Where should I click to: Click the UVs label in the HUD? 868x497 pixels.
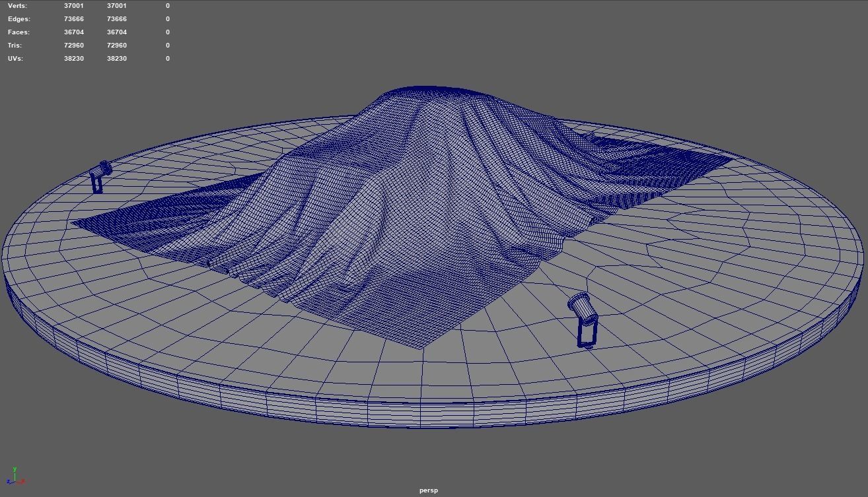coord(15,59)
